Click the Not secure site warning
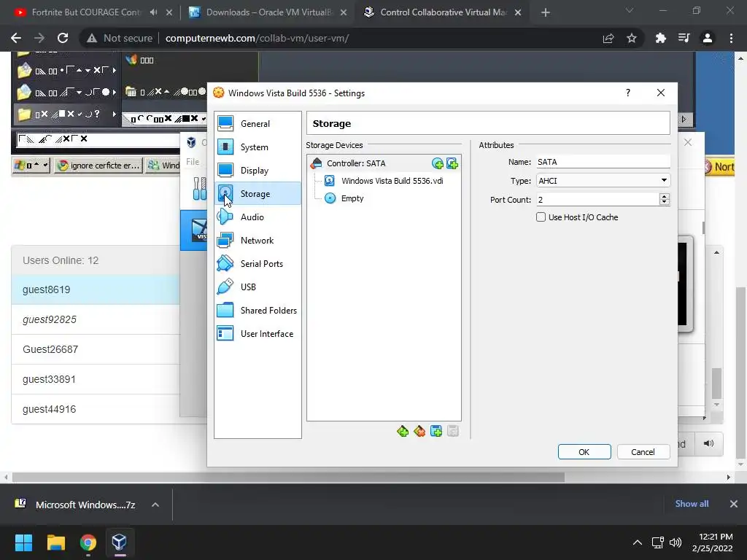Image resolution: width=747 pixels, height=560 pixels. [x=120, y=38]
